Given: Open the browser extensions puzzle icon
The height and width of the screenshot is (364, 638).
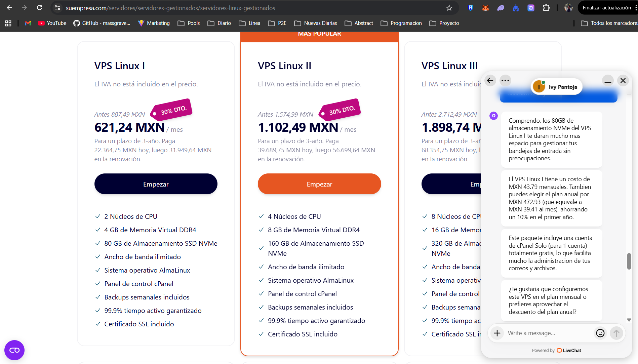Looking at the screenshot, I should [546, 8].
